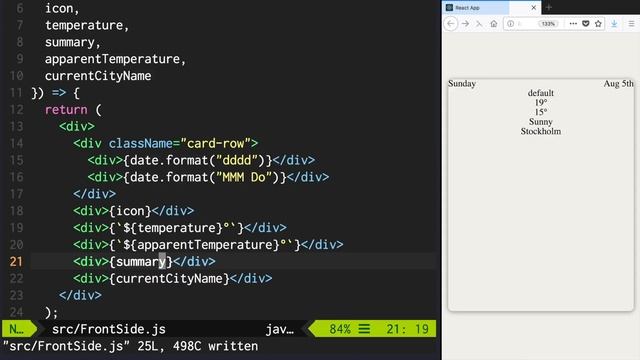Click 'icon,' parameter on line 6

pyautogui.click(x=62, y=9)
